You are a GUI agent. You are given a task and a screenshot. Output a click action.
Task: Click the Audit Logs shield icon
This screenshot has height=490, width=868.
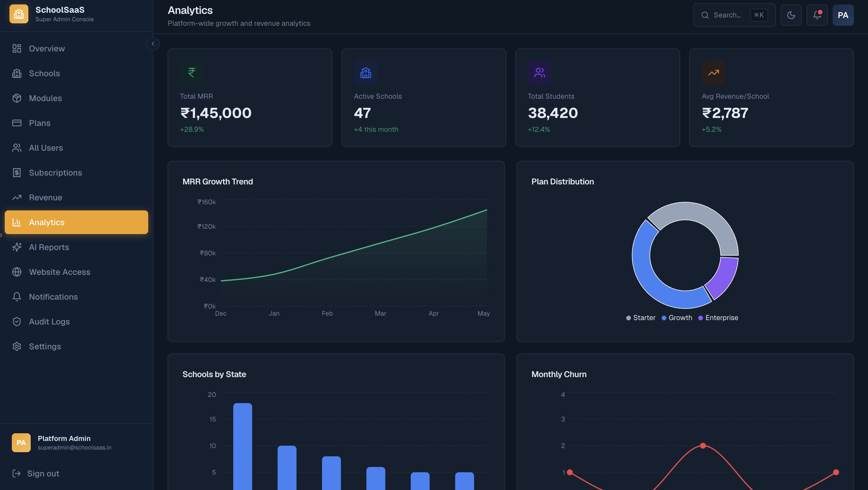tap(17, 322)
